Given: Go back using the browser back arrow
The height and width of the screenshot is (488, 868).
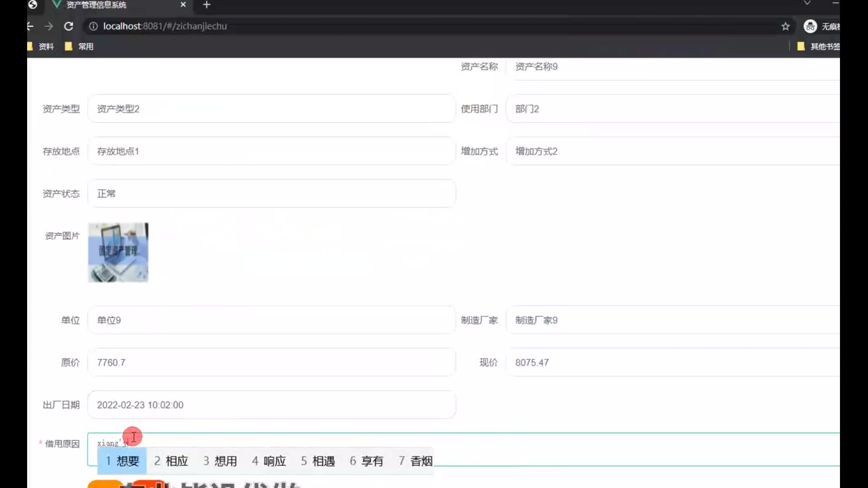Looking at the screenshot, I should click(30, 26).
